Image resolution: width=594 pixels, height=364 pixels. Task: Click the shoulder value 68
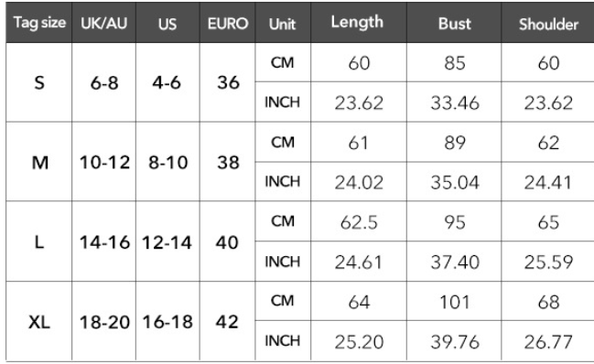[x=548, y=302]
